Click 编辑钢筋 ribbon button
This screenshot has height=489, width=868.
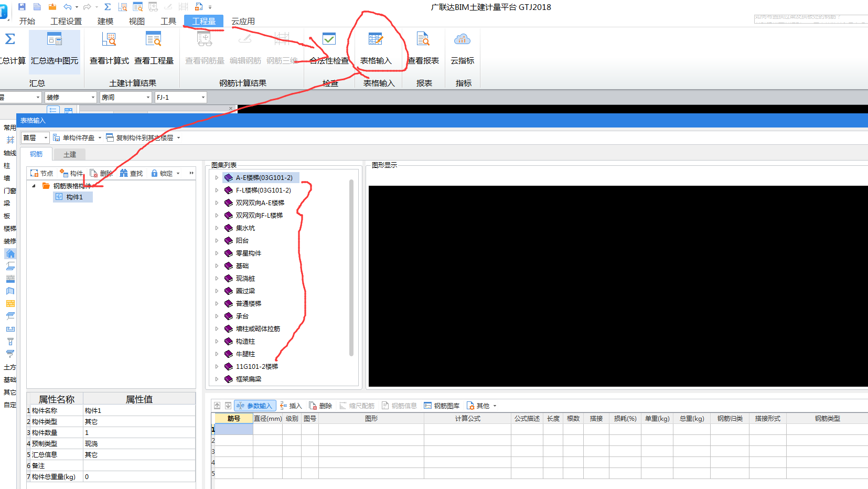point(245,48)
